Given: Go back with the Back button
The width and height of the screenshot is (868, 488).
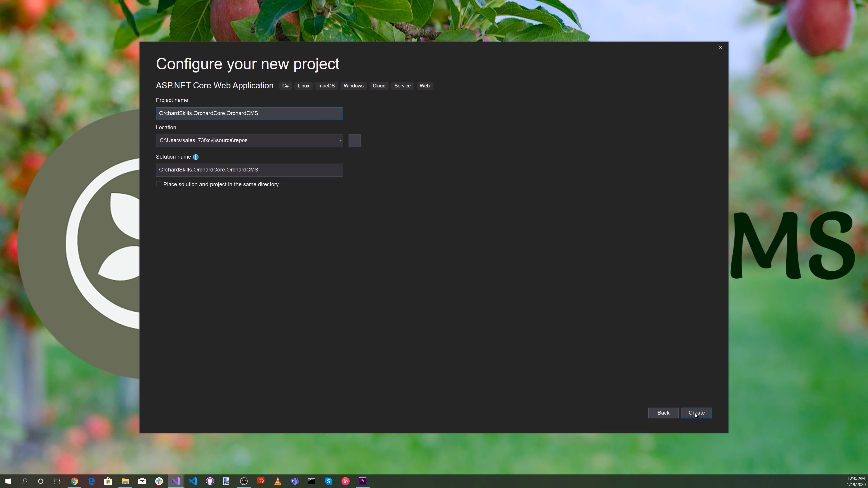Looking at the screenshot, I should pos(663,413).
